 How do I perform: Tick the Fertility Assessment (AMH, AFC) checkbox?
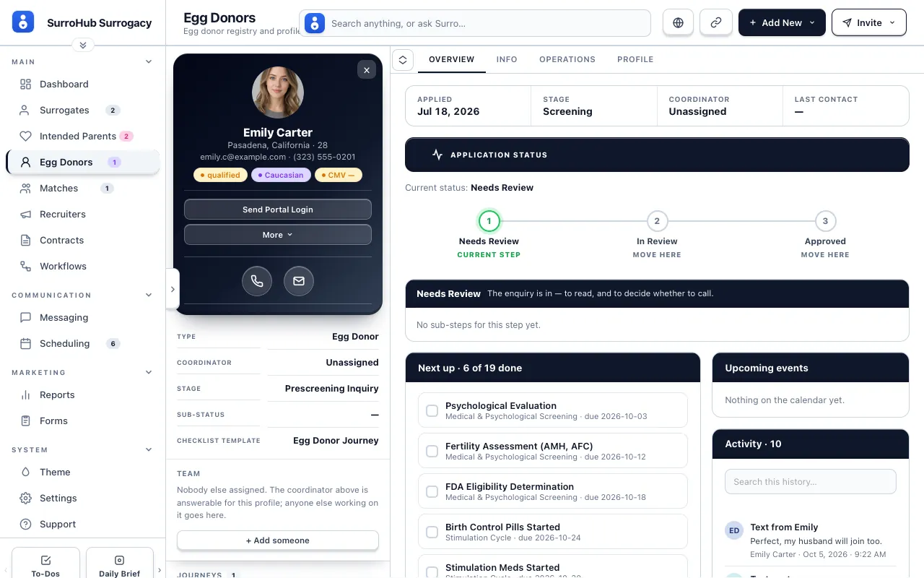coord(432,451)
